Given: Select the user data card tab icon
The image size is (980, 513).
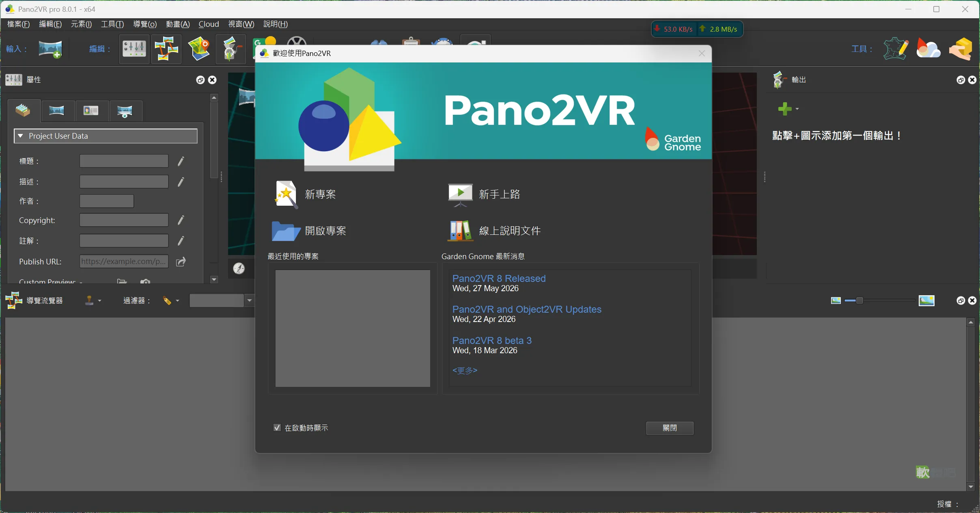Looking at the screenshot, I should [91, 110].
